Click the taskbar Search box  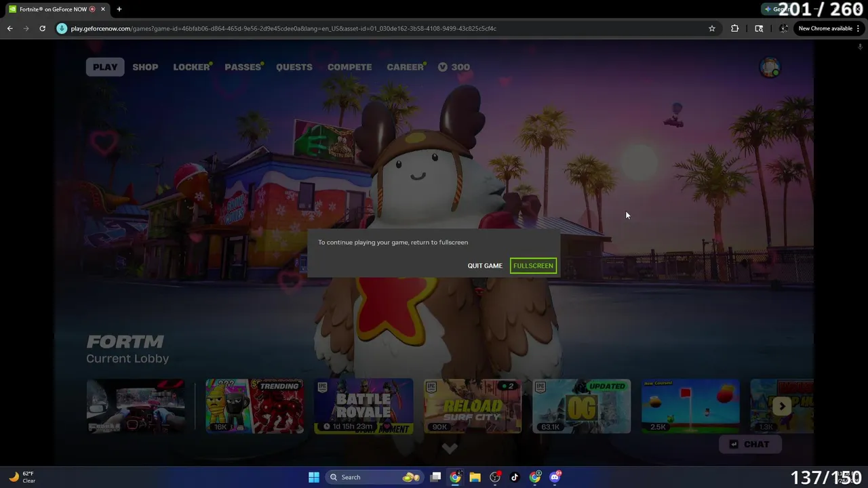pos(374,477)
